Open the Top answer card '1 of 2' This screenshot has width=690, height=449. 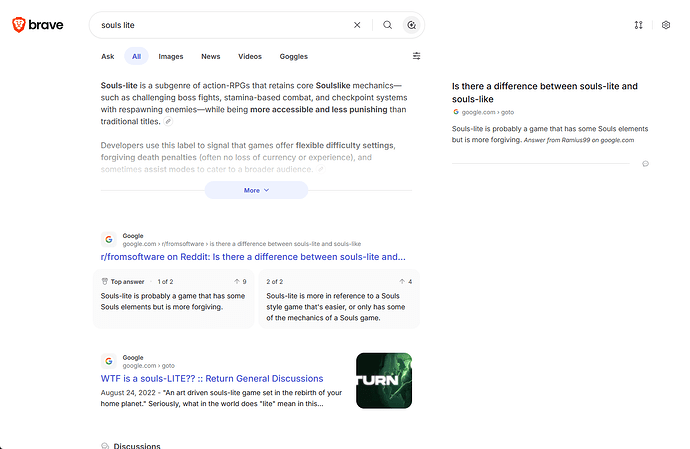[173, 298]
